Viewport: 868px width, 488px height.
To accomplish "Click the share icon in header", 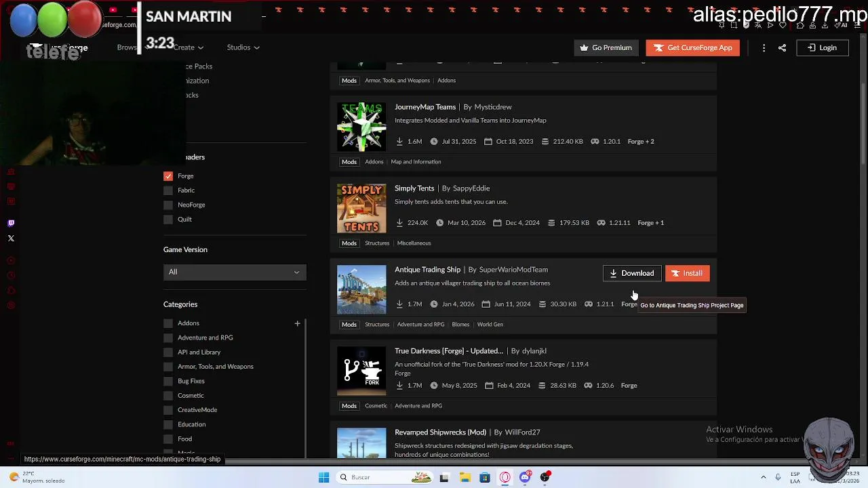I will coord(782,47).
